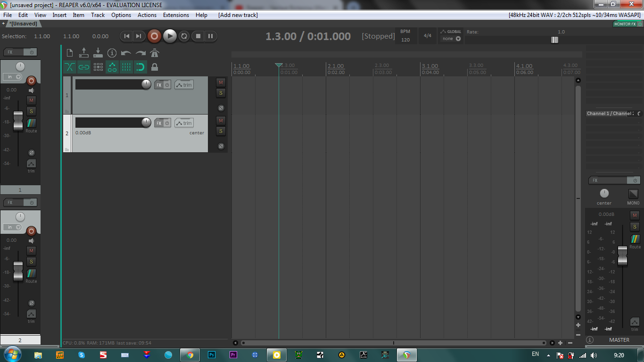Open the Insert menu
This screenshot has width=644, height=362.
59,15
